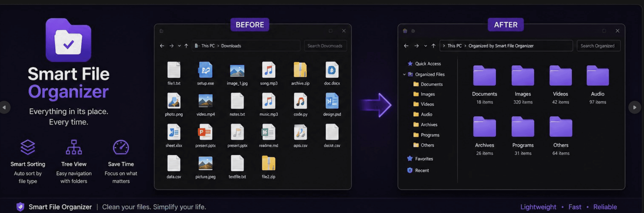Focus the Search Organized field
This screenshot has width=644, height=213.
tap(598, 46)
